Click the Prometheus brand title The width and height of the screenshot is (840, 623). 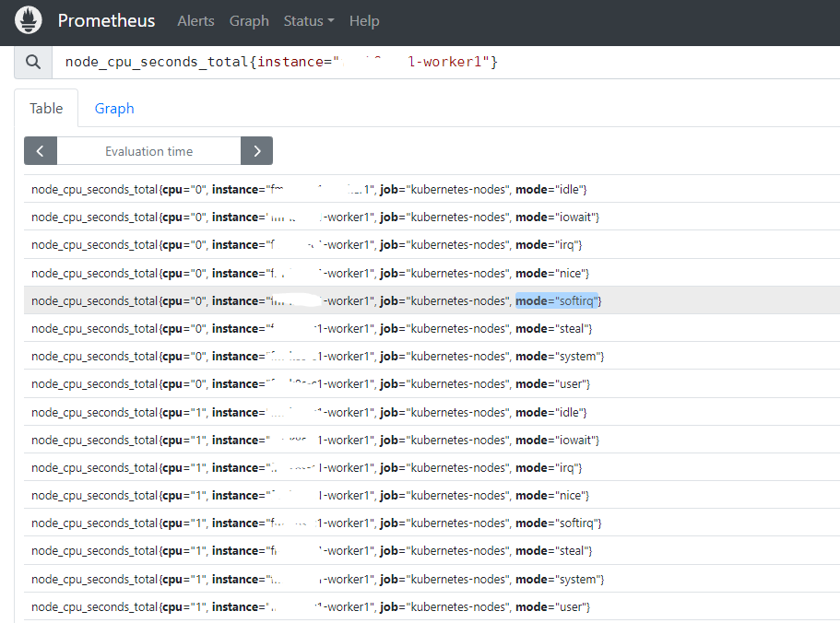click(x=106, y=20)
